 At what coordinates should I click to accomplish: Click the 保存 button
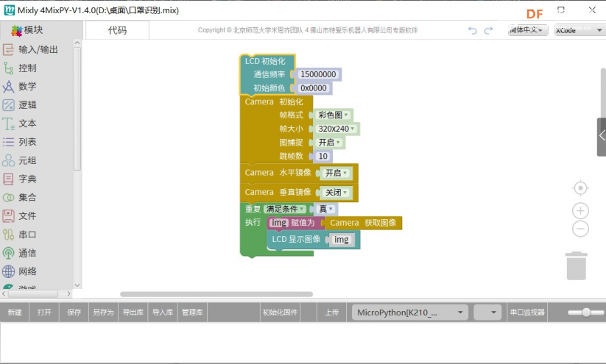pos(74,313)
